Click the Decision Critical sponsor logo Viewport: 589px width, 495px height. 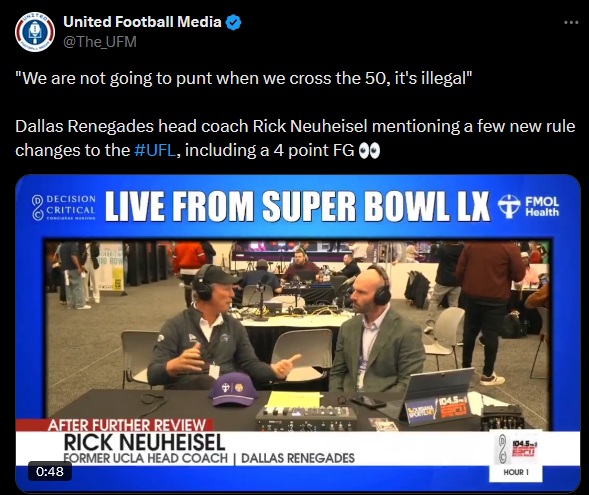pos(64,207)
